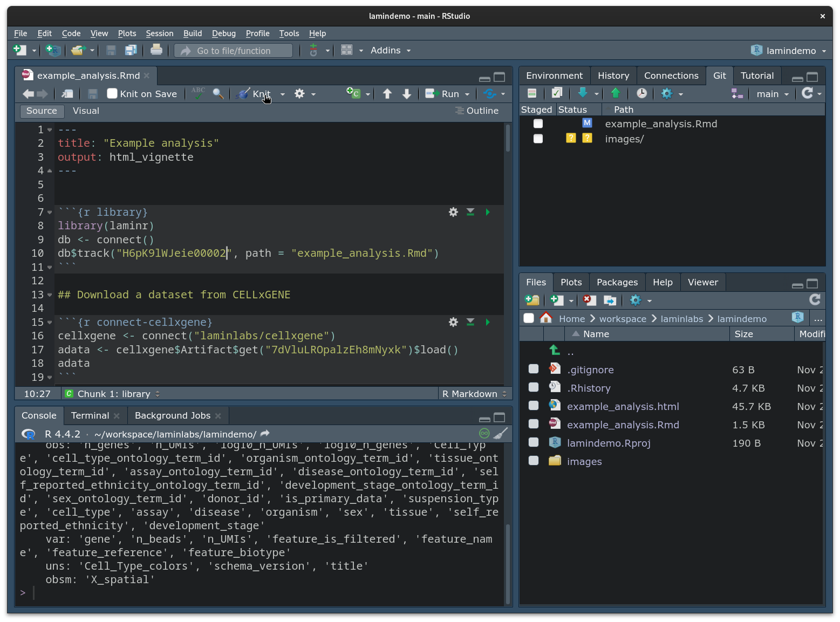Open example_analysis.Rmd in Files list
Viewport: 840px width, 622px height.
(623, 425)
